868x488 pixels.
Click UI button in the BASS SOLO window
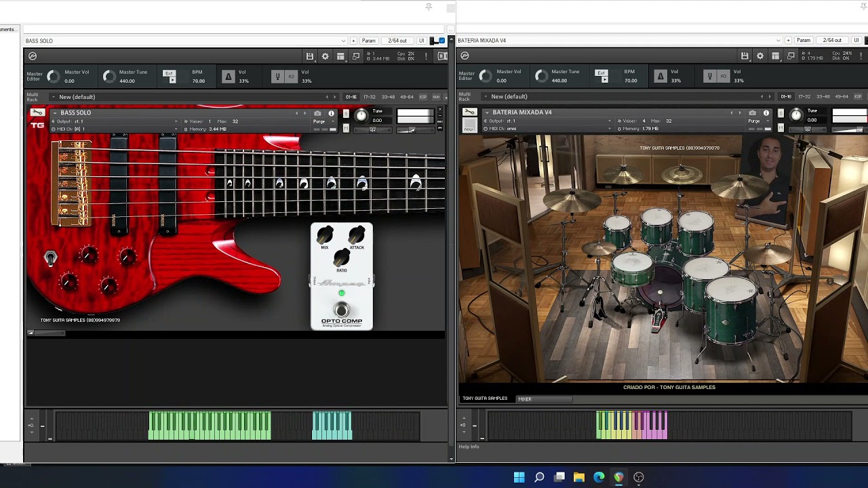(421, 41)
